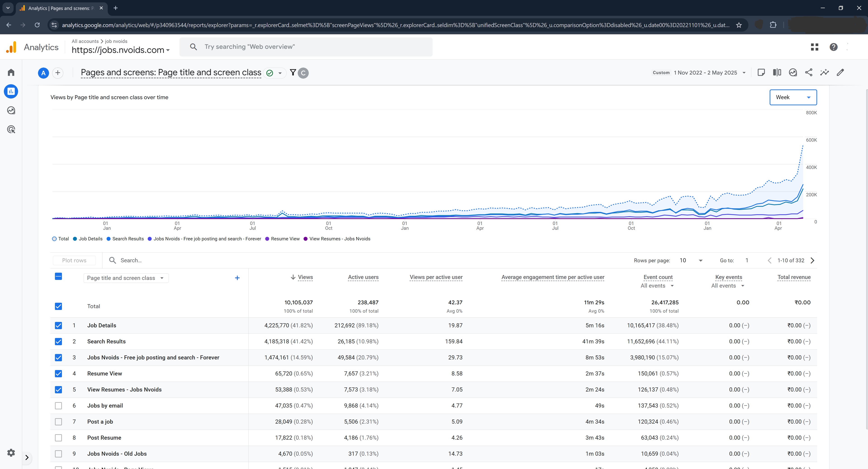Screen dimensions: 868x469
Task: Click the edit comparisons columns icon
Action: click(x=777, y=72)
